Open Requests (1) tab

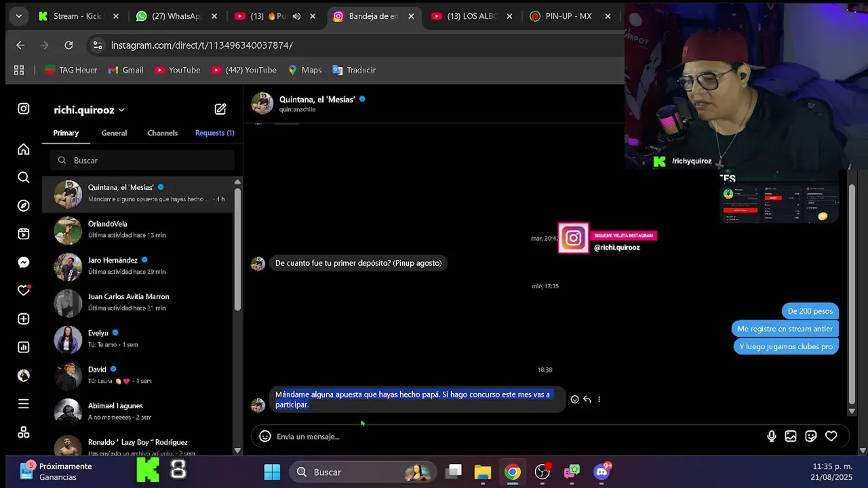(x=214, y=133)
